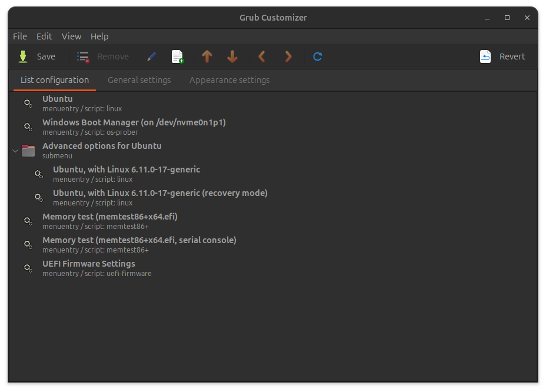Viewport: 546px width, 392px height.
Task: Move selected entry down with the down arrow
Action: tap(232, 56)
